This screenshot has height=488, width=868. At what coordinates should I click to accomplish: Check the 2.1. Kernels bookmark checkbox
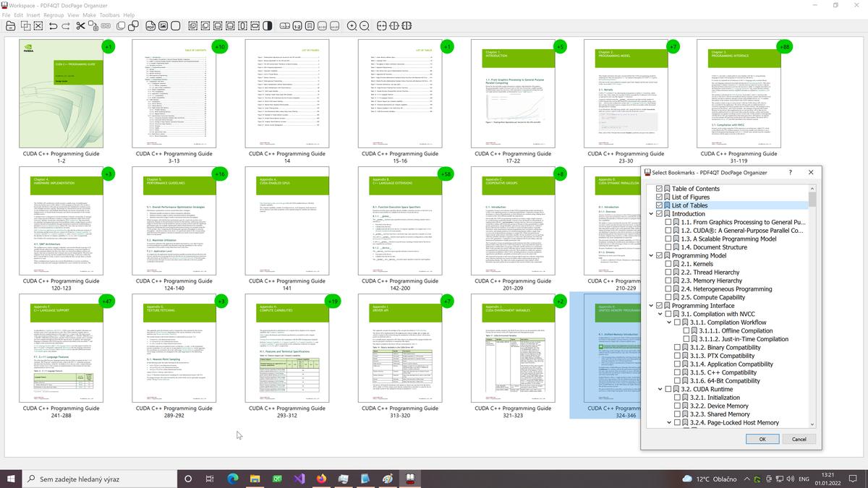click(x=668, y=264)
